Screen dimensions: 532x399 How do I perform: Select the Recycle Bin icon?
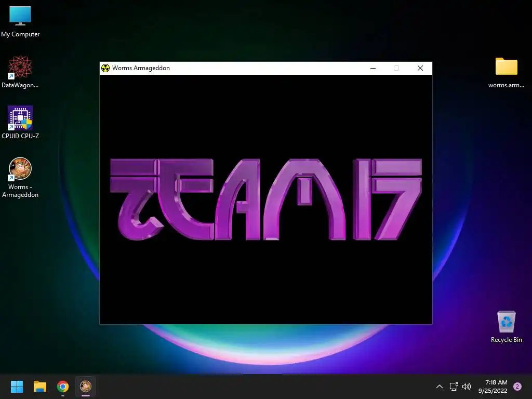tap(506, 326)
